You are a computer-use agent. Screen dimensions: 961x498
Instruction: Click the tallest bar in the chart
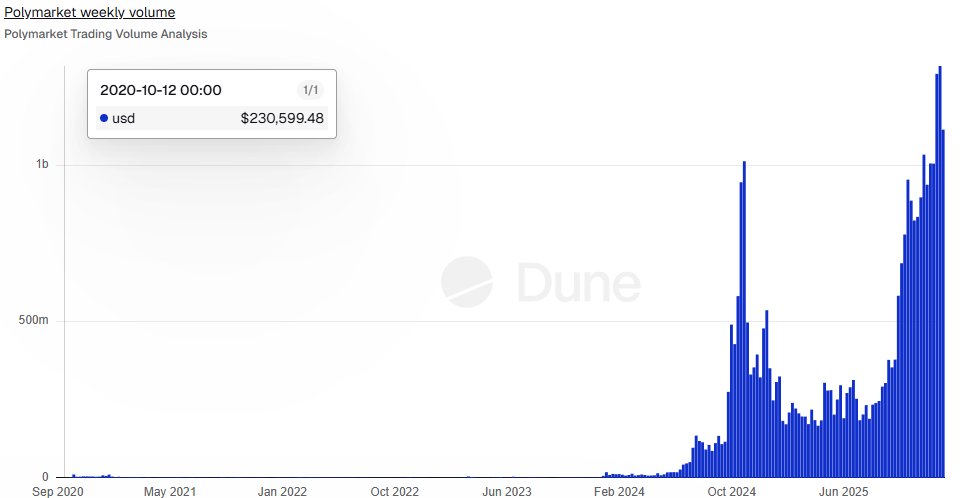pyautogui.click(x=940, y=271)
